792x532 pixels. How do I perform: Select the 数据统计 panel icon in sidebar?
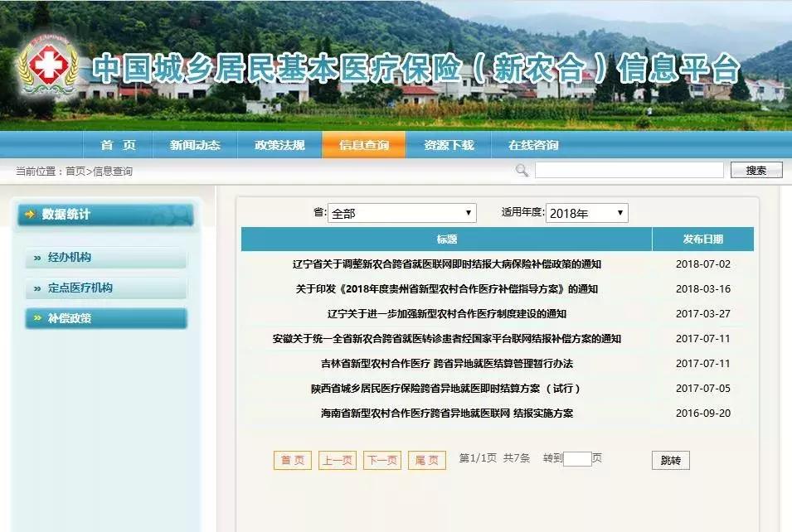(30, 212)
